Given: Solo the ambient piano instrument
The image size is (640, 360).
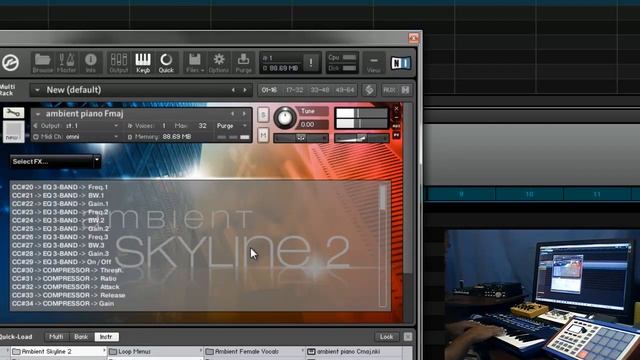Looking at the screenshot, I should (263, 115).
